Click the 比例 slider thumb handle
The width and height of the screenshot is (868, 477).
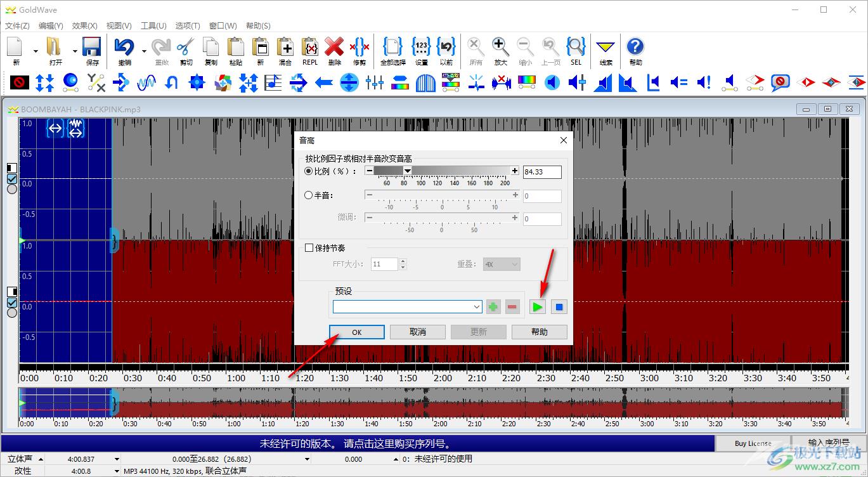[408, 171]
